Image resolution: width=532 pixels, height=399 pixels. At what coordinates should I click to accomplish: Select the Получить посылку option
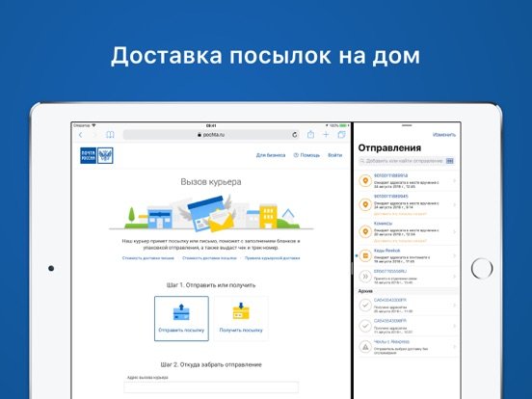point(241,318)
